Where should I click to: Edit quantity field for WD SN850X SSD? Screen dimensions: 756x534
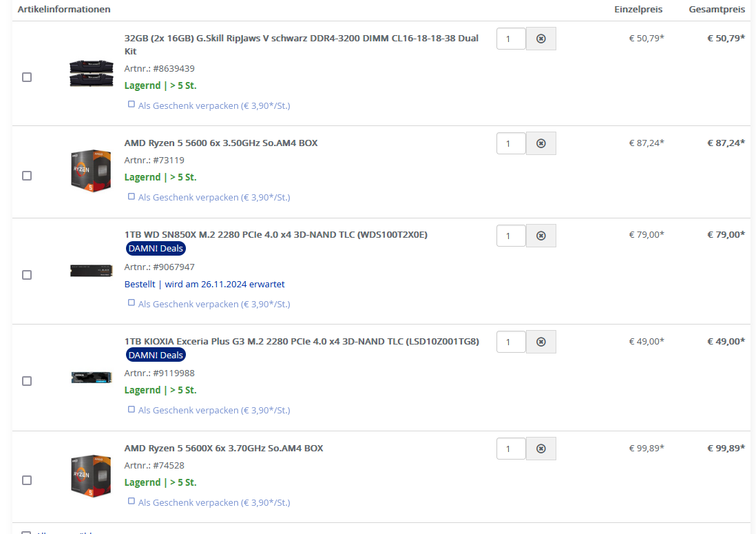click(511, 236)
